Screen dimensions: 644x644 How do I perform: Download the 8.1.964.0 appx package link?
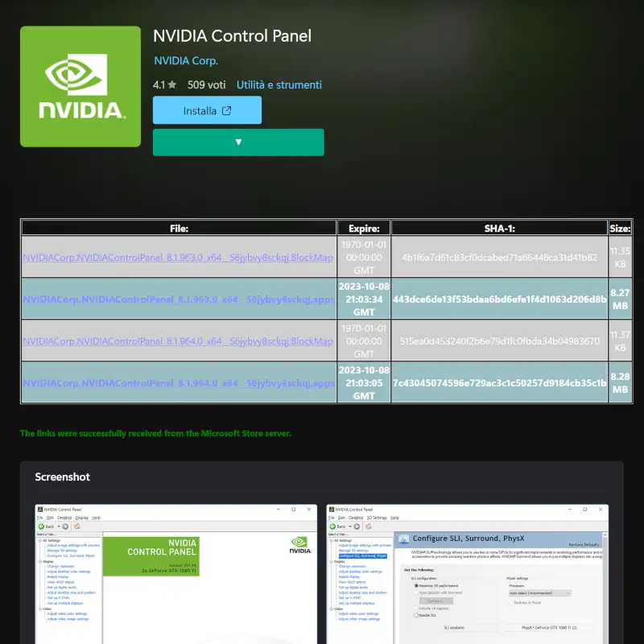(x=178, y=383)
